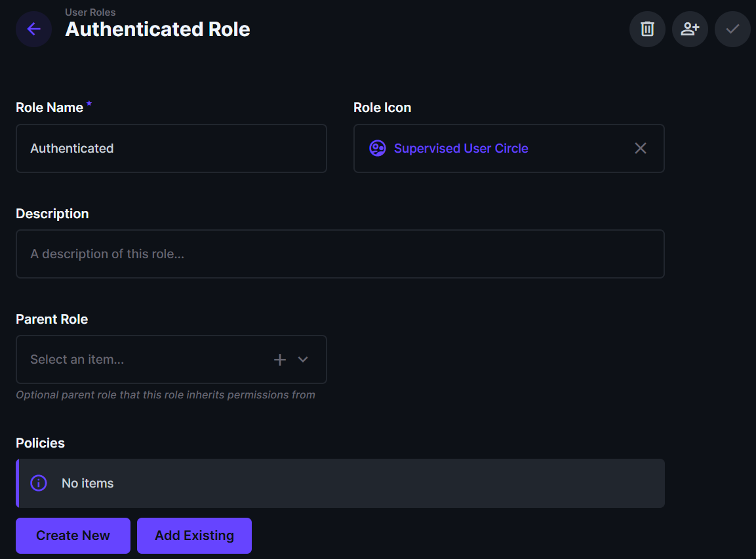Click the plus icon in Parent Role
756x559 pixels.
tap(280, 359)
